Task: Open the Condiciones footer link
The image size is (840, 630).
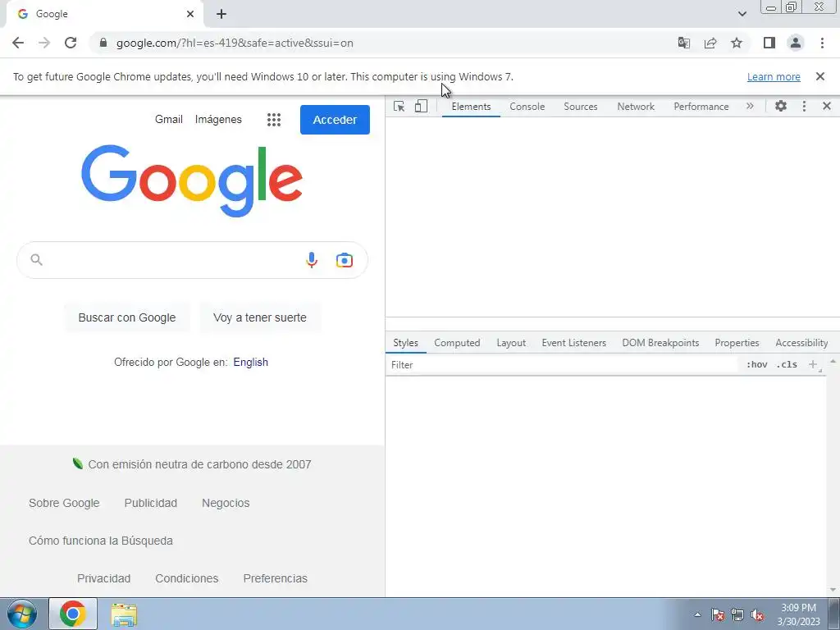Action: [186, 578]
